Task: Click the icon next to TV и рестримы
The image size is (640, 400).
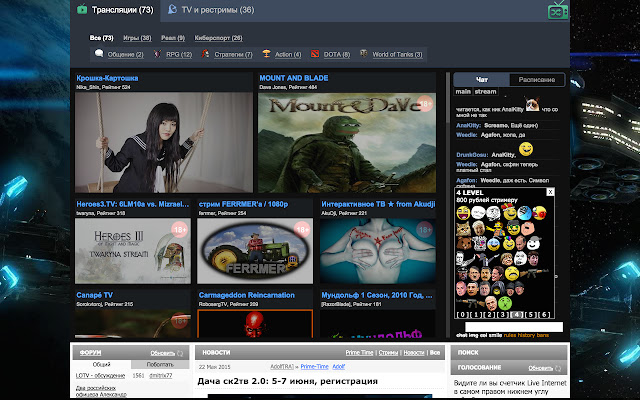Action: 172,9
